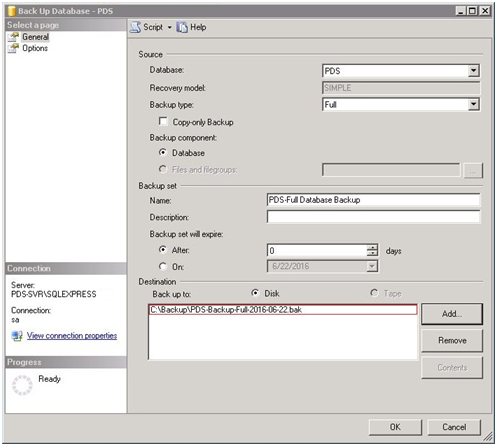The width and height of the screenshot is (497, 446).
Task: Select the Database backup component radio
Action: coord(163,152)
